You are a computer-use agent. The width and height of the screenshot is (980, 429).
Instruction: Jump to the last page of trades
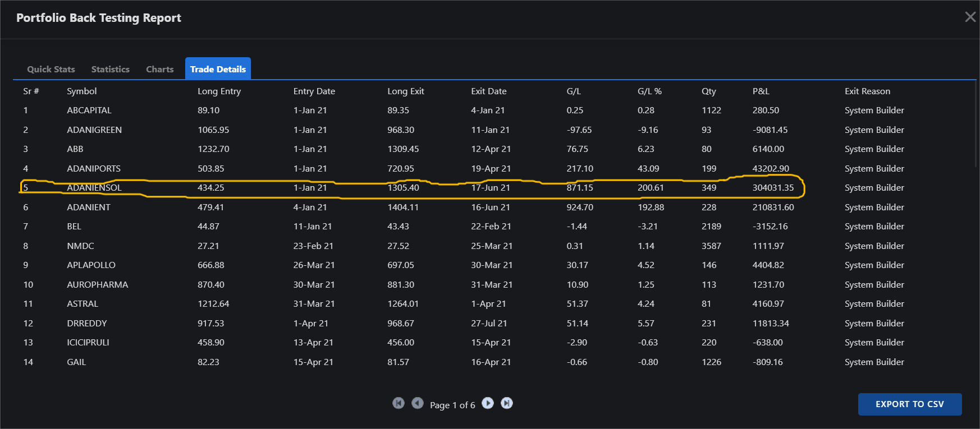(507, 403)
